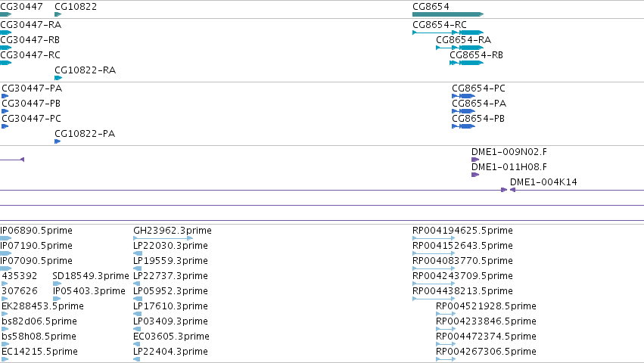This screenshot has width=644, height=363.
Task: Select the IP06890.5prime EST label
Action: [x=36, y=231]
